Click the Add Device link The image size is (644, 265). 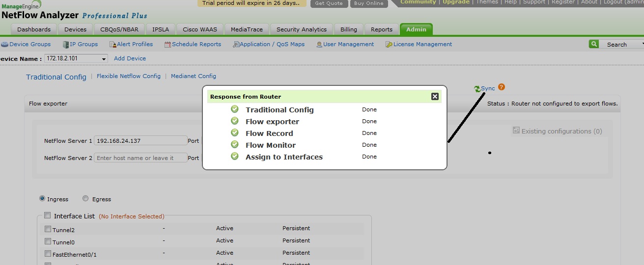point(130,58)
